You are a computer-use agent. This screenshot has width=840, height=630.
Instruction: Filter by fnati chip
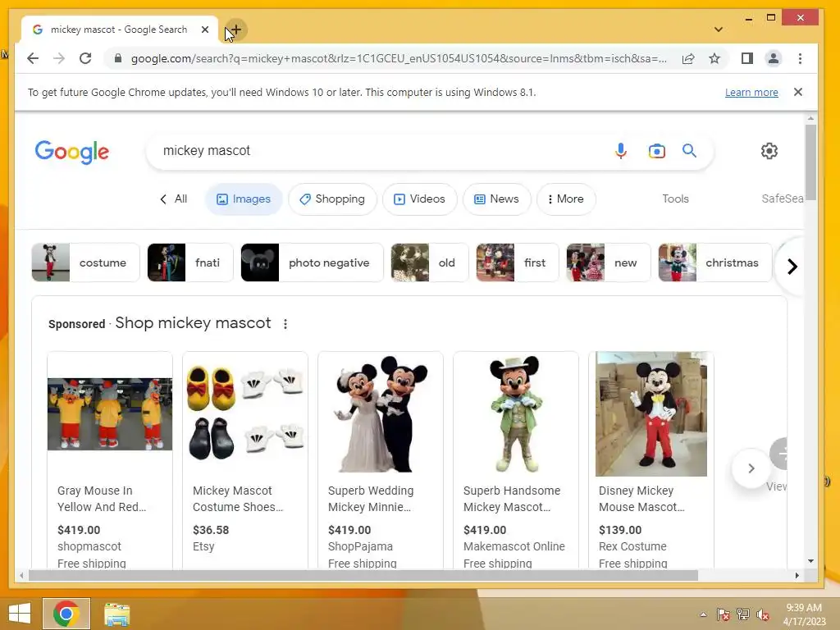(x=190, y=262)
